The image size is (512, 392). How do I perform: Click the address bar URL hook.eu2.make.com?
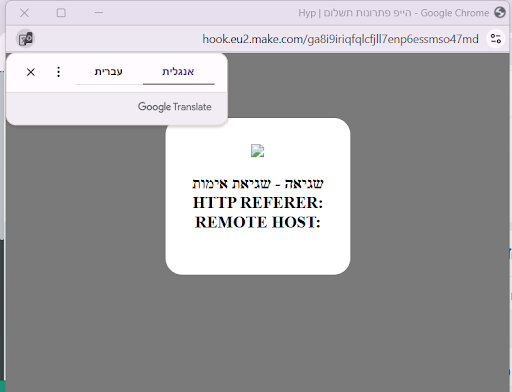click(340, 39)
